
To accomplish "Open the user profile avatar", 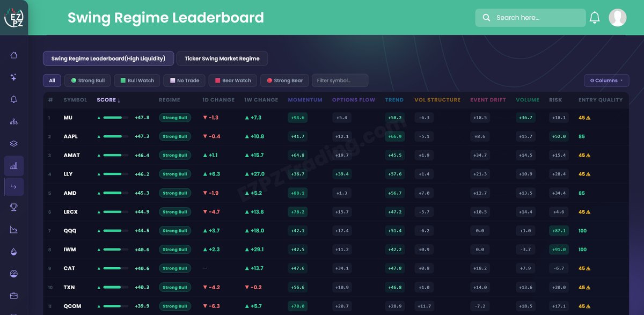I will (x=618, y=18).
